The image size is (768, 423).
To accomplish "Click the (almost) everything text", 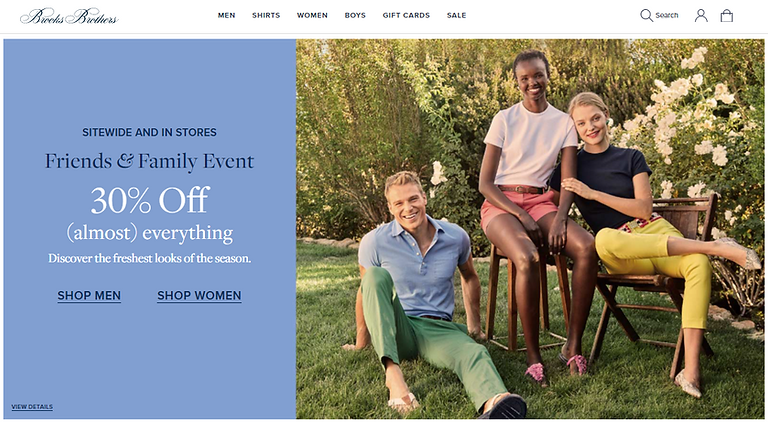I will coord(149,234).
